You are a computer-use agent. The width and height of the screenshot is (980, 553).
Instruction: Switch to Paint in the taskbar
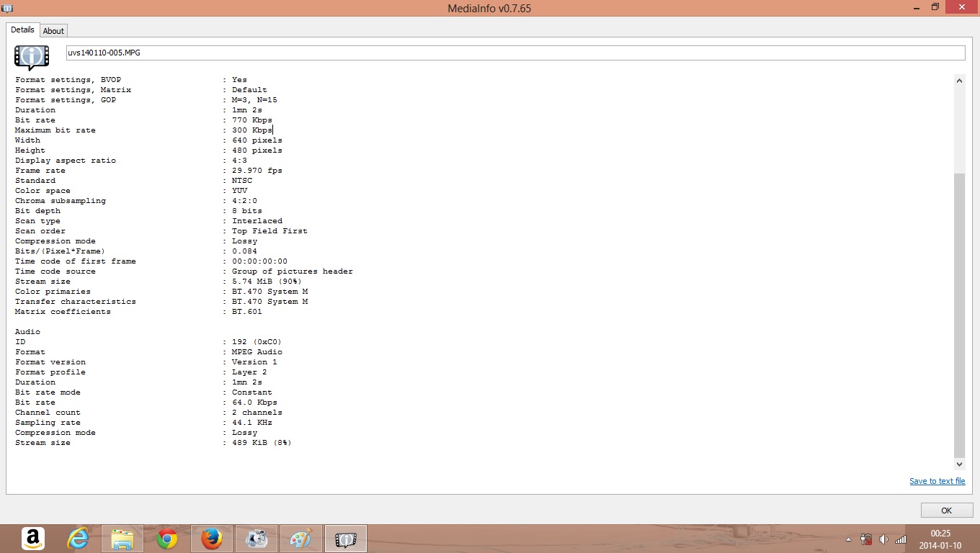coord(301,539)
